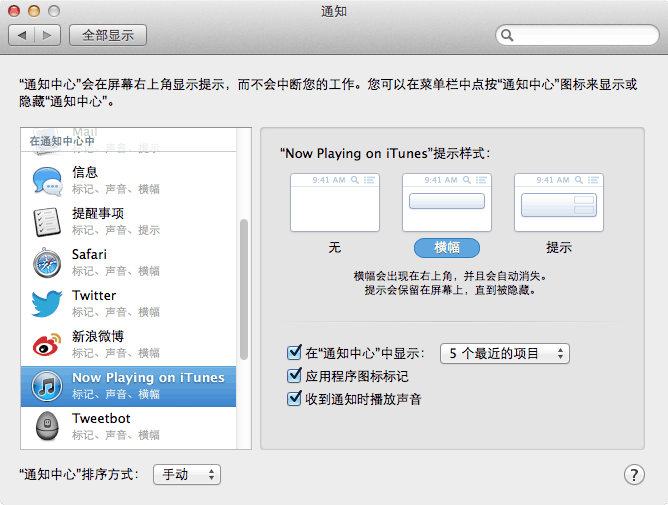Screen dimensions: 668x505
Task: Select the 新浪微博 row name
Action: coord(98,336)
